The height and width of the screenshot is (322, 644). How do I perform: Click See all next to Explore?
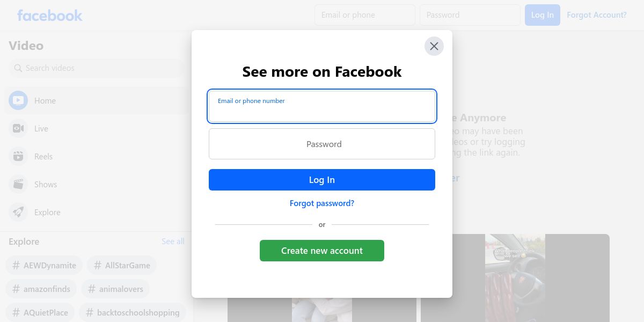tap(173, 241)
